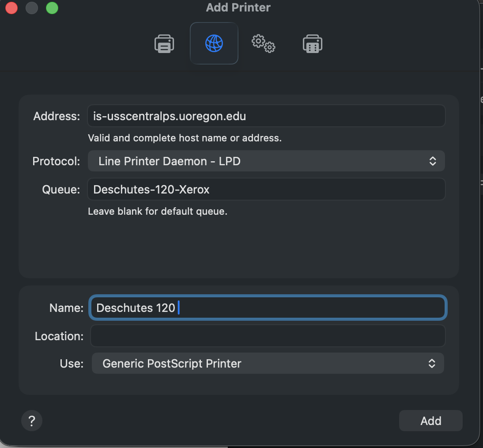
Task: Click the Address field showing is-usscentralps.uoregon.edu
Action: pos(266,116)
